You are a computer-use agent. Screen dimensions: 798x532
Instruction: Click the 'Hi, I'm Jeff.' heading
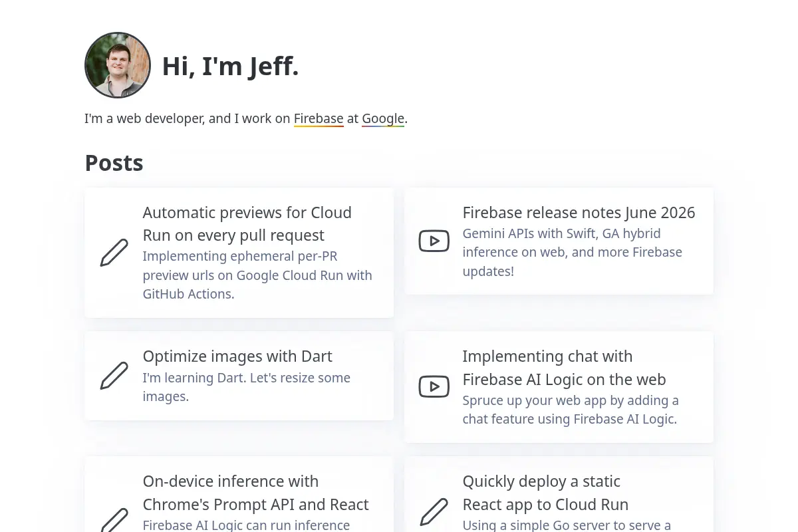click(230, 66)
